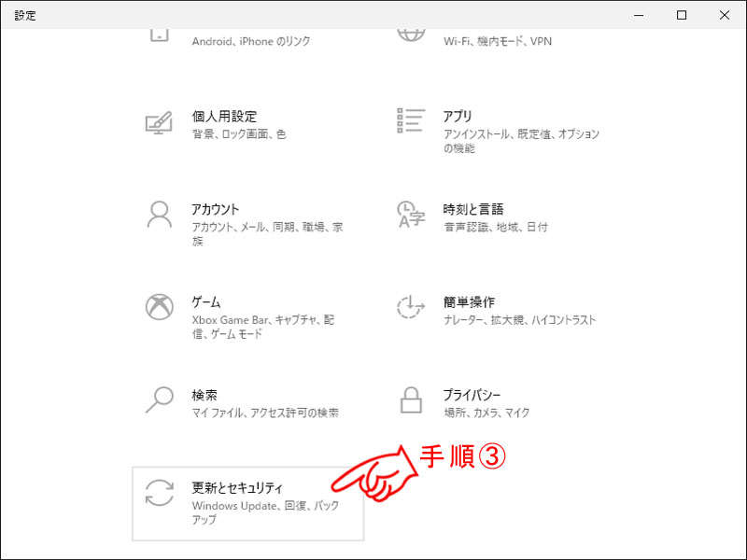Click 'アンインストール、既定値、オプションの機能' description
This screenshot has height=560, width=747.
(521, 142)
